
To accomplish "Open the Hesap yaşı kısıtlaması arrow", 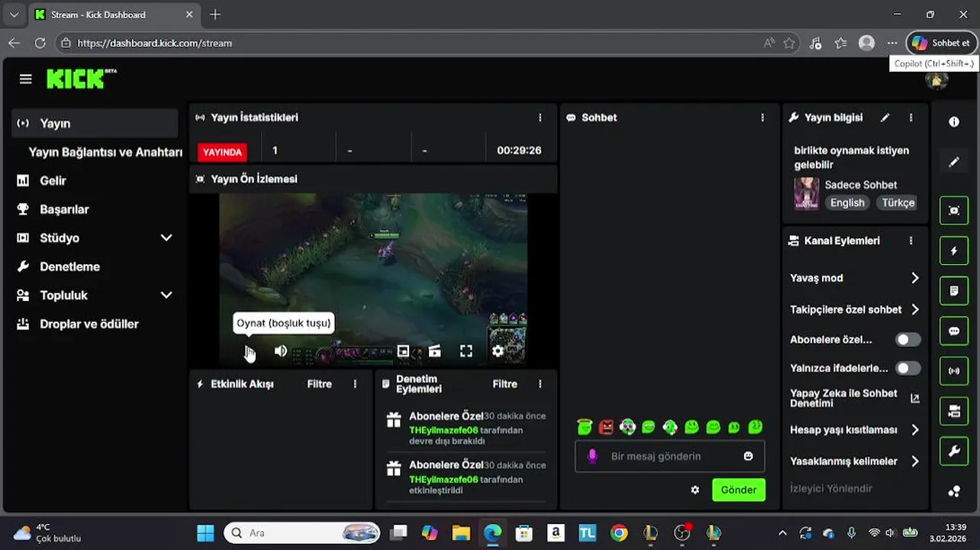I will pyautogui.click(x=914, y=430).
